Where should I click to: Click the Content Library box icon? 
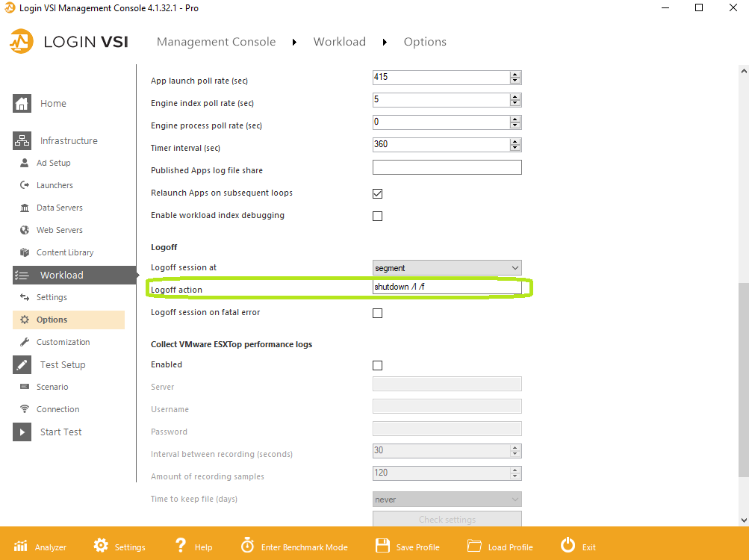point(25,252)
